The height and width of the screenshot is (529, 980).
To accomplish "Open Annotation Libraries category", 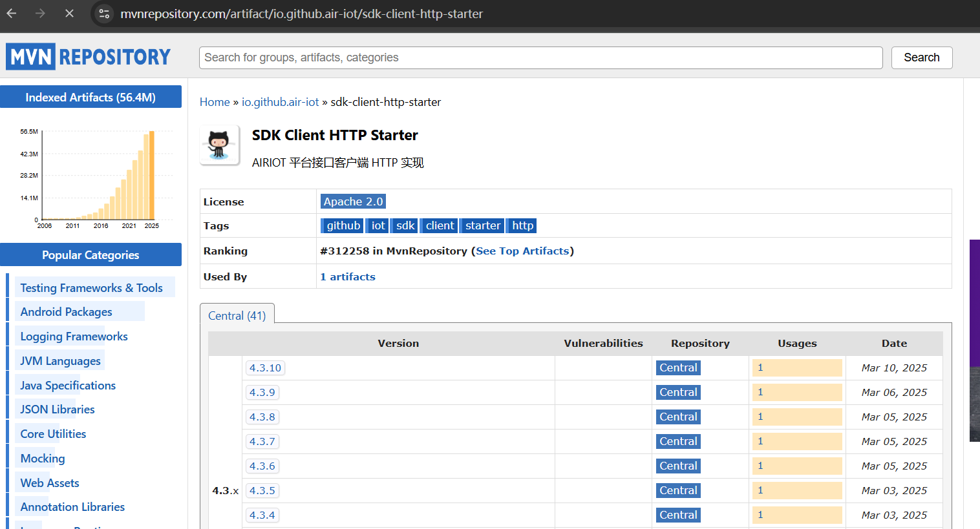I will 72,507.
